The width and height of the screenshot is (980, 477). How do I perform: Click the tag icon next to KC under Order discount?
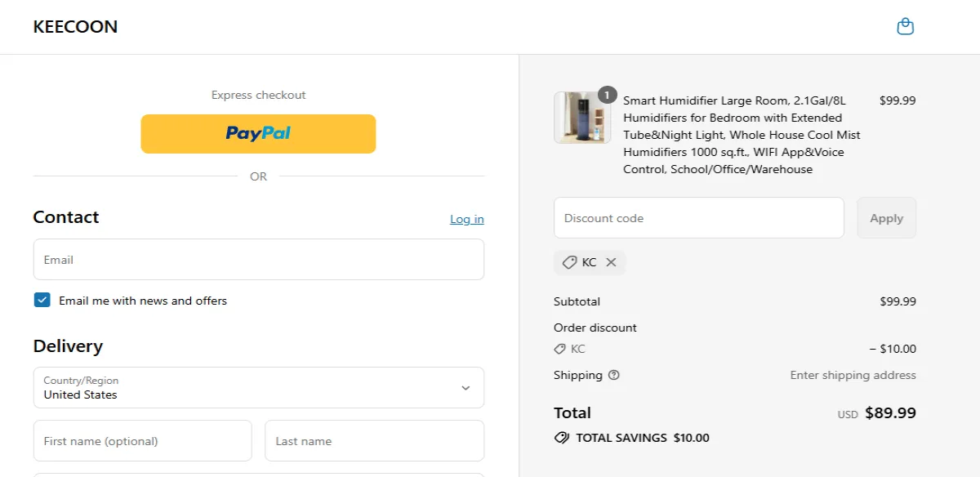click(560, 349)
